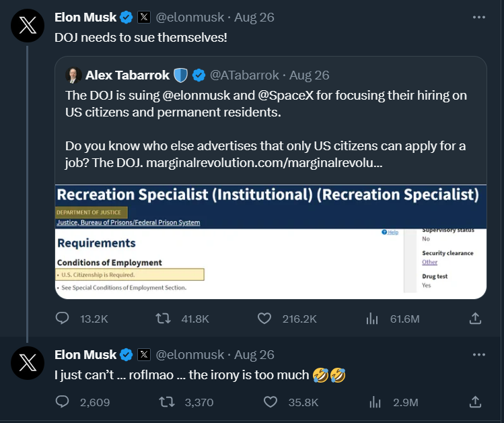View analytics showing 2.9M views
The width and height of the screenshot is (504, 423).
375,401
